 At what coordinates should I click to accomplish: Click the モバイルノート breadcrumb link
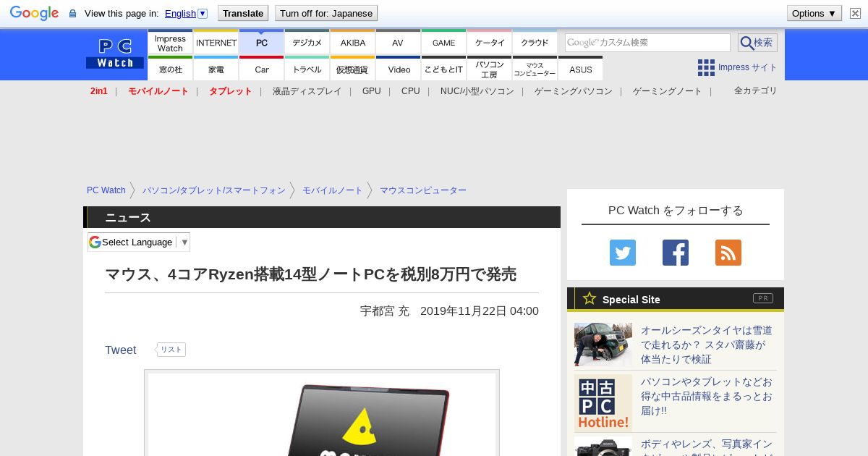click(333, 190)
